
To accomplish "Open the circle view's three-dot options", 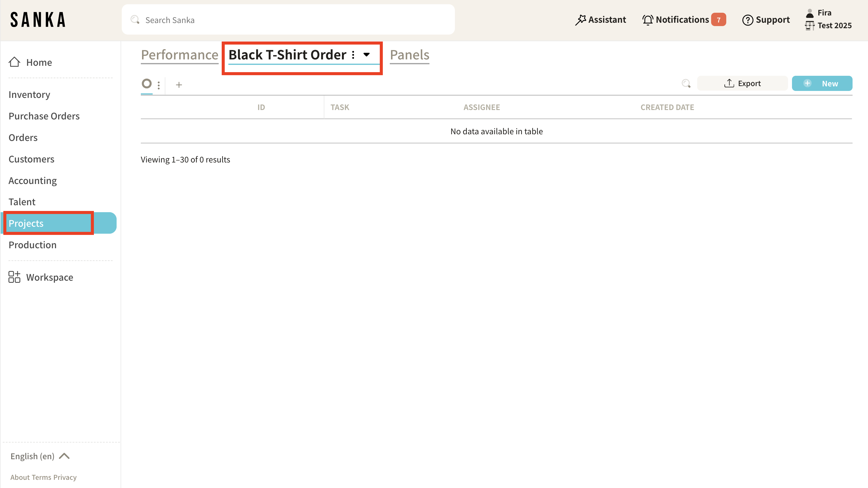I will click(x=159, y=84).
